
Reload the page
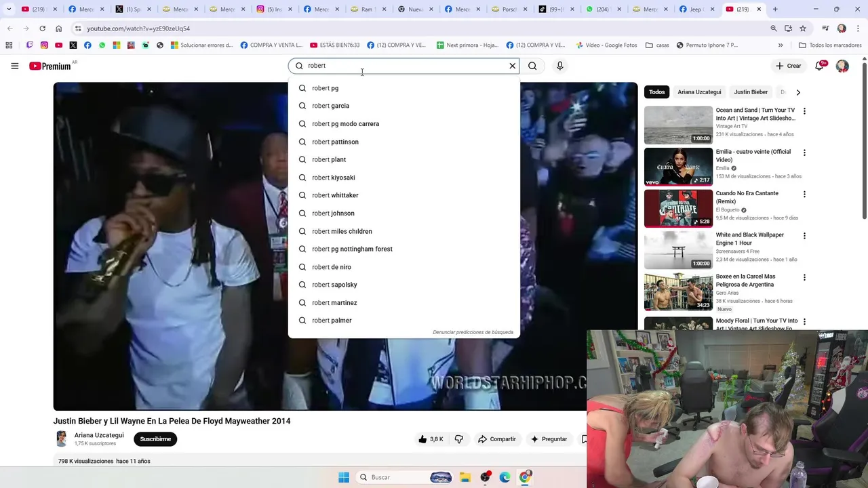point(42,28)
